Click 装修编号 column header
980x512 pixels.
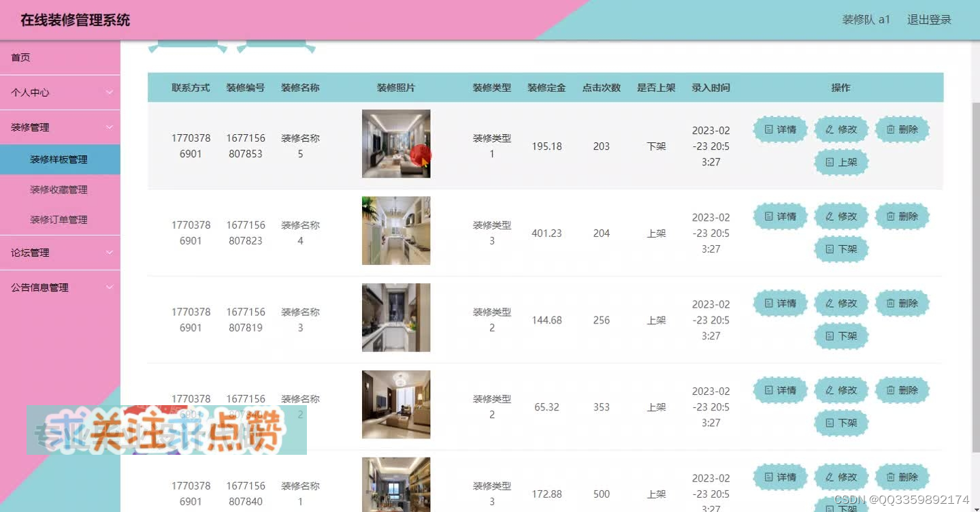click(246, 88)
